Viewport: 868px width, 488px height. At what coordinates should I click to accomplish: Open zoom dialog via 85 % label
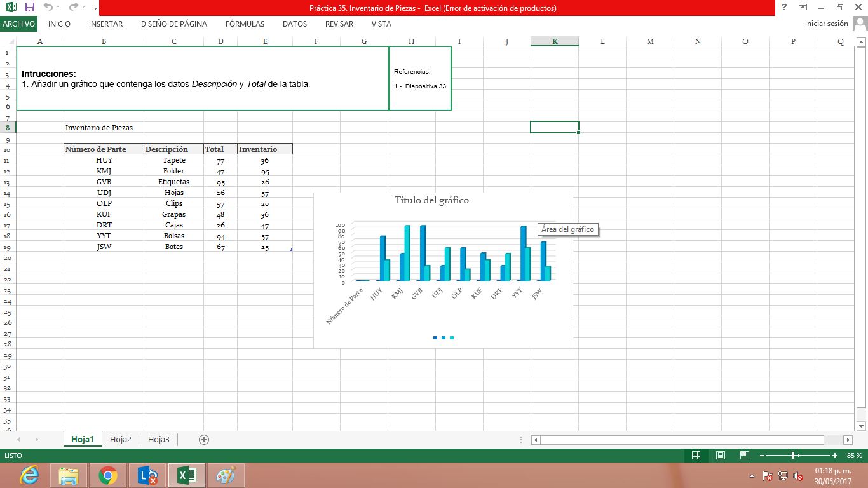855,456
